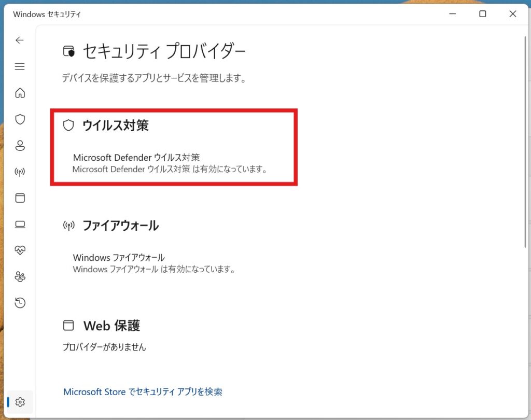
Task: Select the Windows ファイアウォール provider entry
Action: point(119,258)
